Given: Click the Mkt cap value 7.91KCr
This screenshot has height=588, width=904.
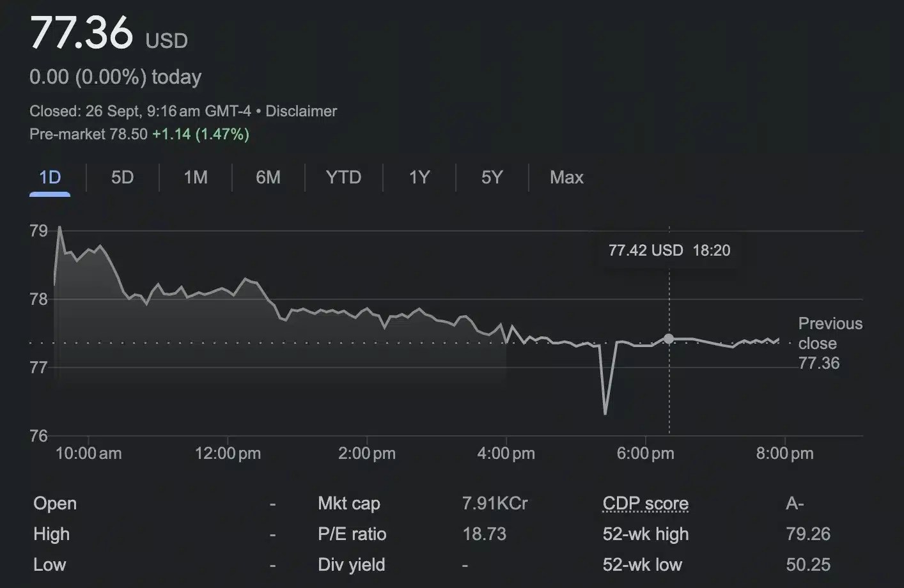Looking at the screenshot, I should pyautogui.click(x=495, y=503).
